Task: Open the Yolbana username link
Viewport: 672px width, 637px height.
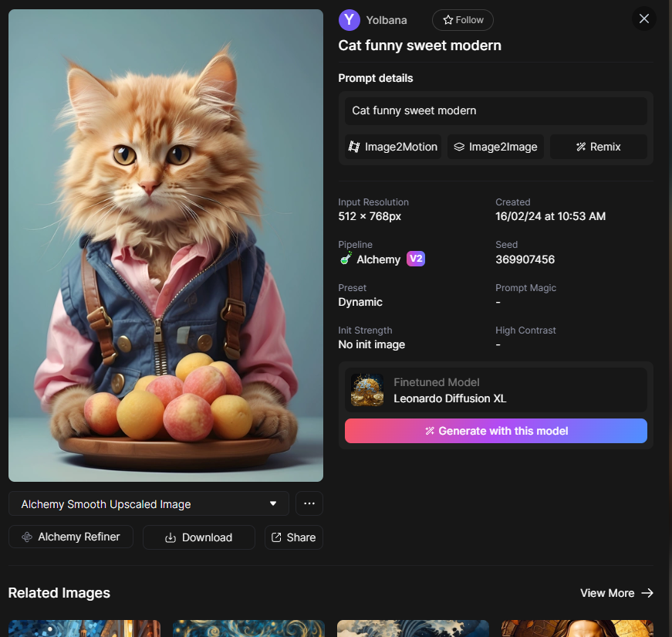Action: coord(386,20)
